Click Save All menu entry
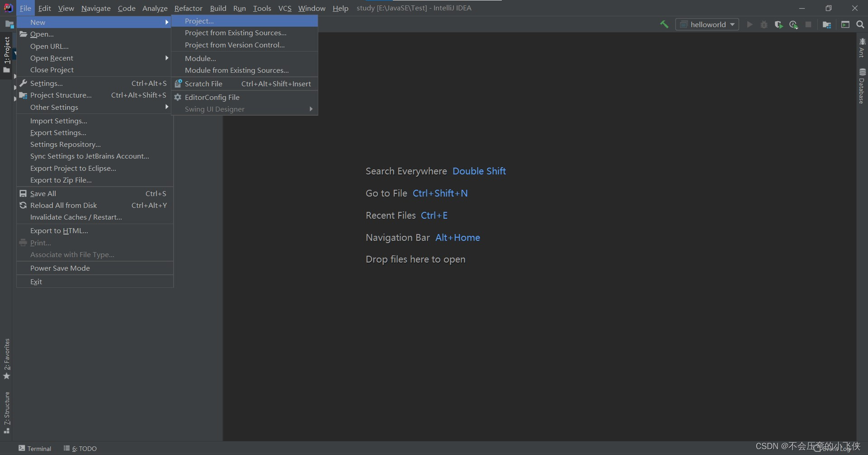Image resolution: width=868 pixels, height=455 pixels. click(94, 193)
